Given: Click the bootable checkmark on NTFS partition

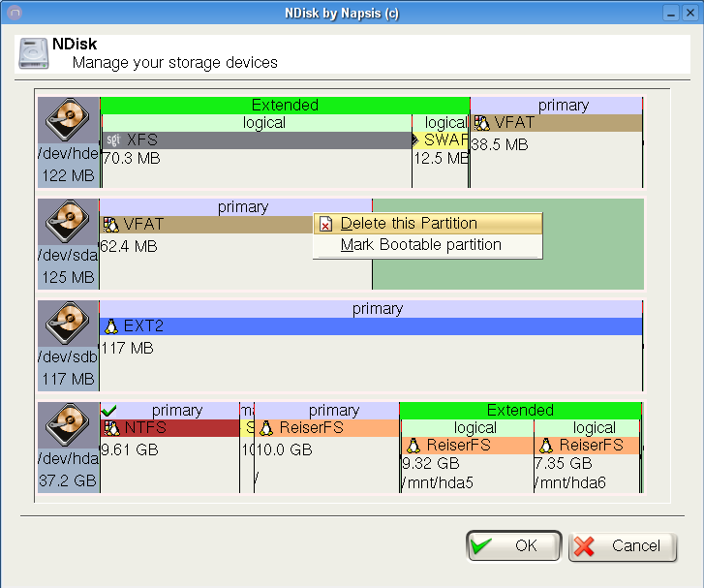Looking at the screenshot, I should pos(108,411).
